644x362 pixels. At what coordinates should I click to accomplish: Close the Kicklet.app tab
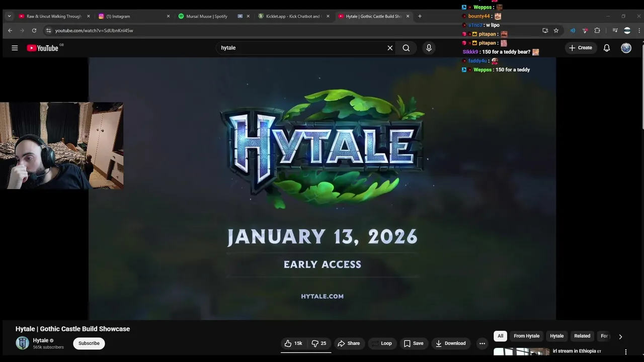(328, 16)
